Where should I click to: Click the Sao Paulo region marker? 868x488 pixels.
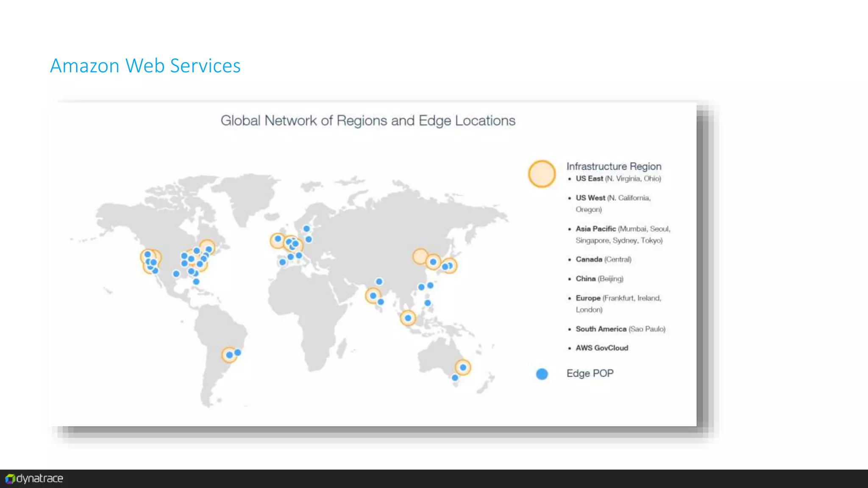click(229, 355)
